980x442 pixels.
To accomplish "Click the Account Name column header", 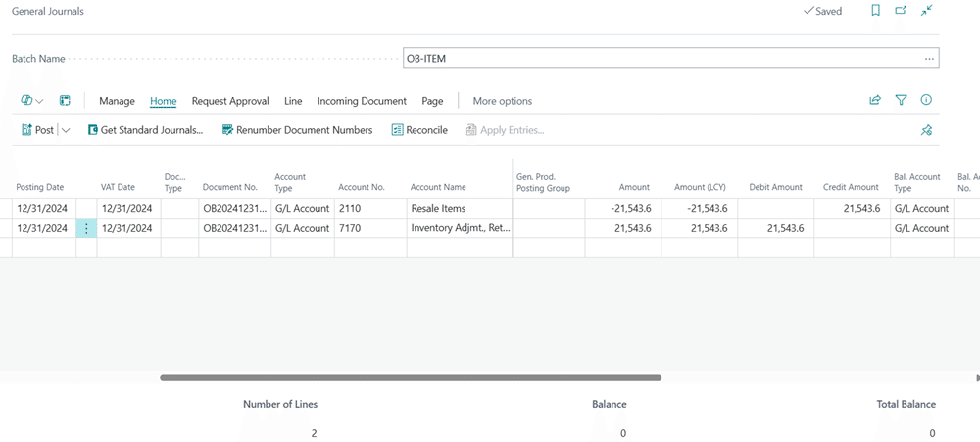I will click(438, 187).
